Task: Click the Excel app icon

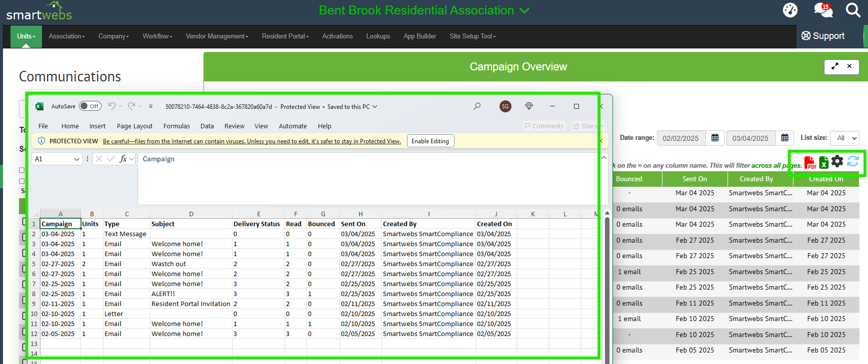Action: pos(39,106)
